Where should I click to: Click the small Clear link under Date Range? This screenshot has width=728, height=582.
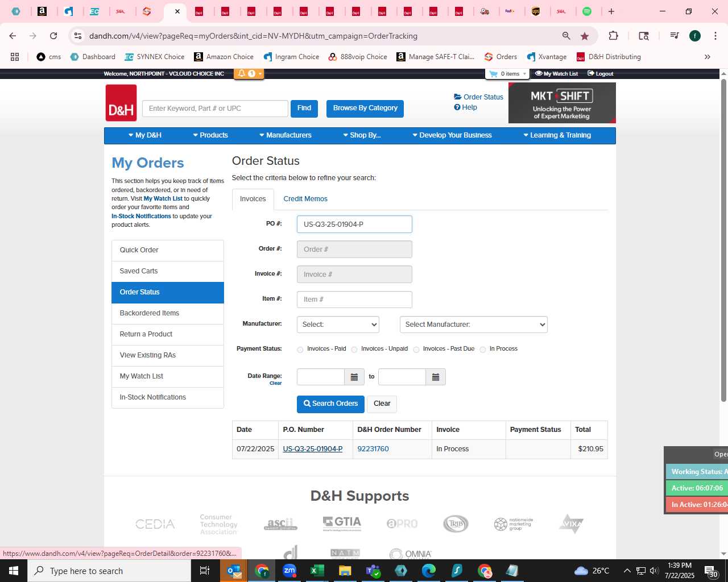(x=276, y=384)
